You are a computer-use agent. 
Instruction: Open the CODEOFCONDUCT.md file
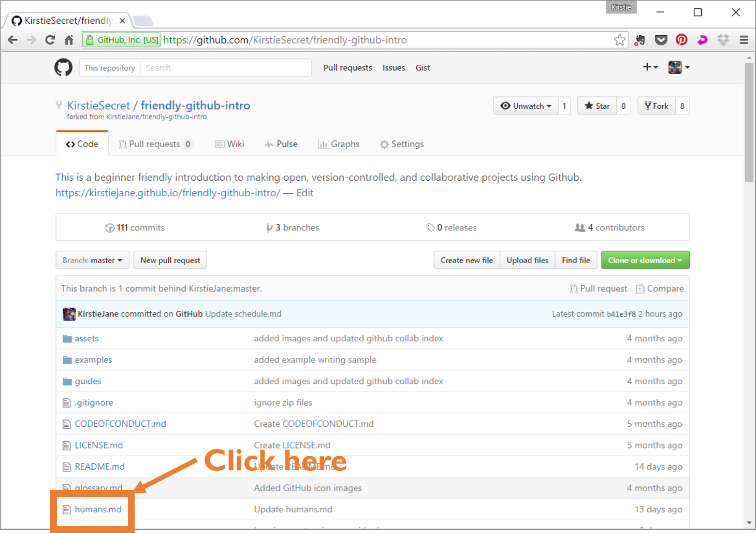click(120, 424)
